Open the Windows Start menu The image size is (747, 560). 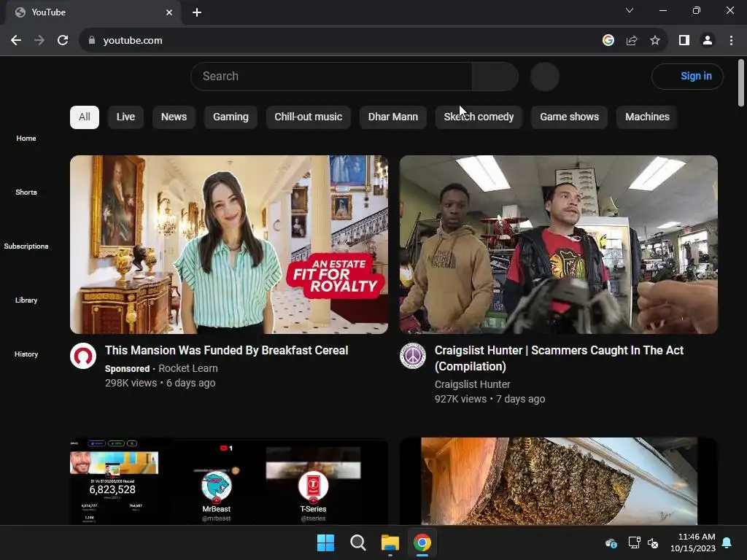click(x=326, y=542)
